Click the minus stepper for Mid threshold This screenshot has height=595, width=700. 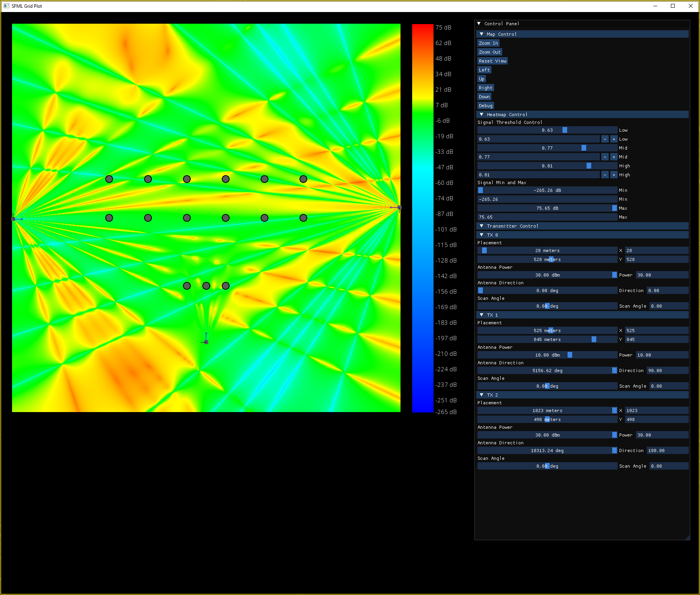tap(605, 157)
